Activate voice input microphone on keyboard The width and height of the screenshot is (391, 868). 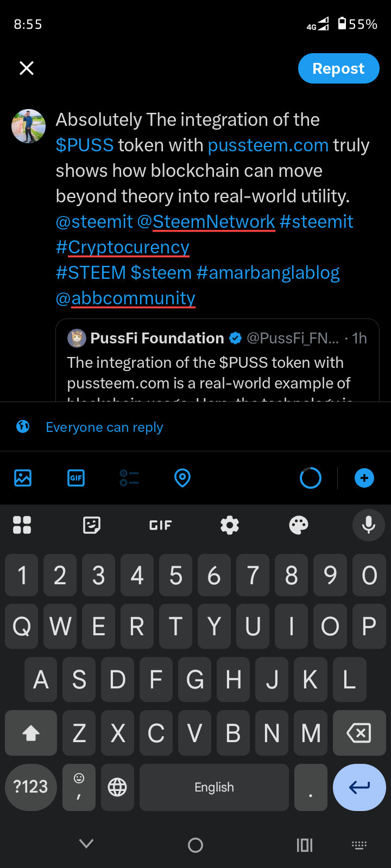click(x=369, y=525)
